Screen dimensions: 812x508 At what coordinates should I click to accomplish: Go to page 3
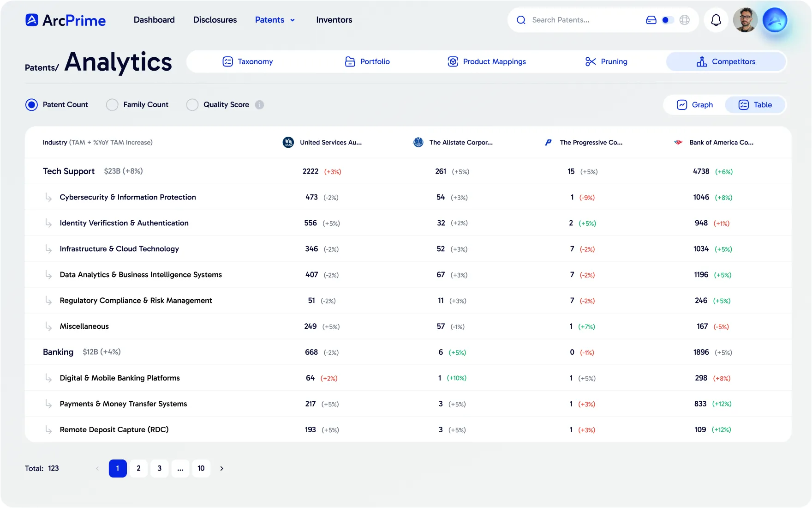point(160,468)
